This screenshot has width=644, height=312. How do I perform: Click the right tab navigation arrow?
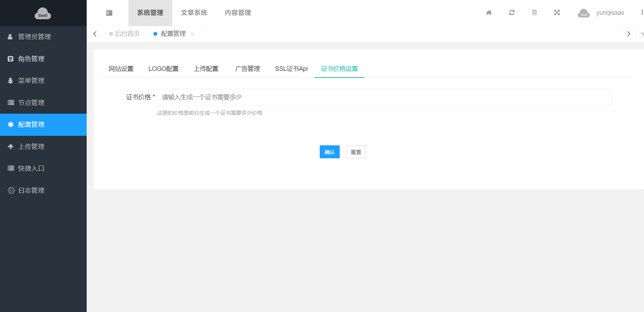tap(629, 34)
